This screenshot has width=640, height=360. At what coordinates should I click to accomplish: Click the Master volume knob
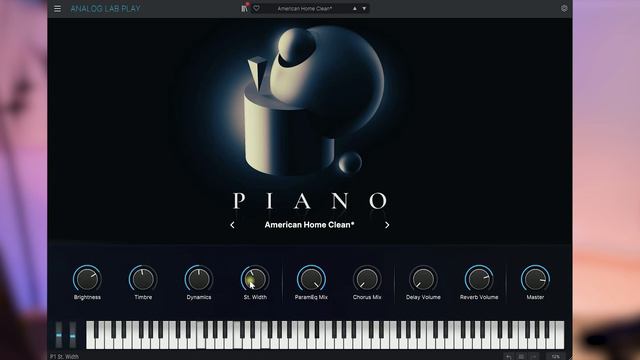(535, 279)
